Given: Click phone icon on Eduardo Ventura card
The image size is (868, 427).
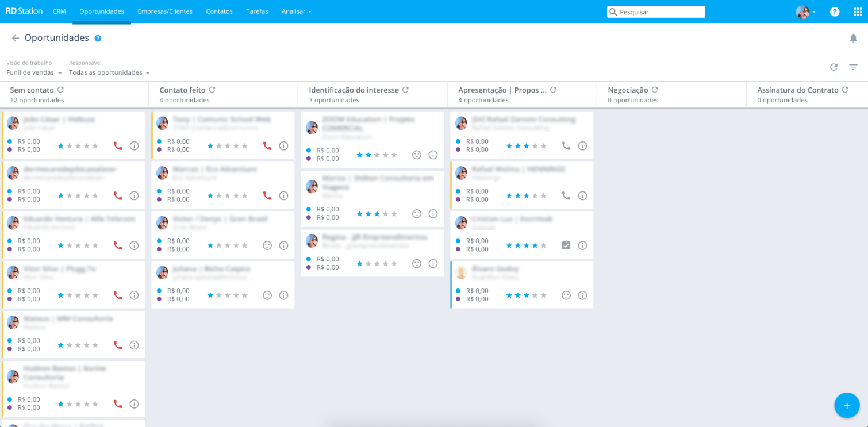Looking at the screenshot, I should pos(118,245).
